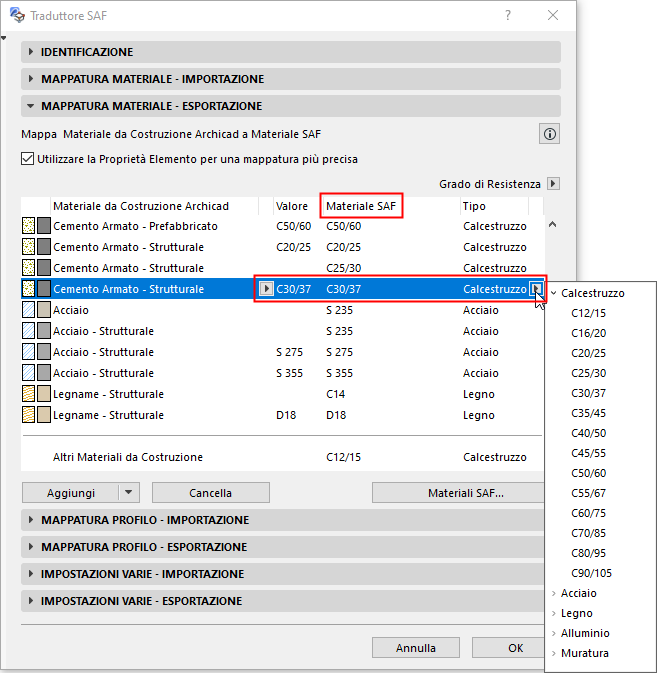
Task: Click Annulla to cancel the dialog
Action: (415, 648)
